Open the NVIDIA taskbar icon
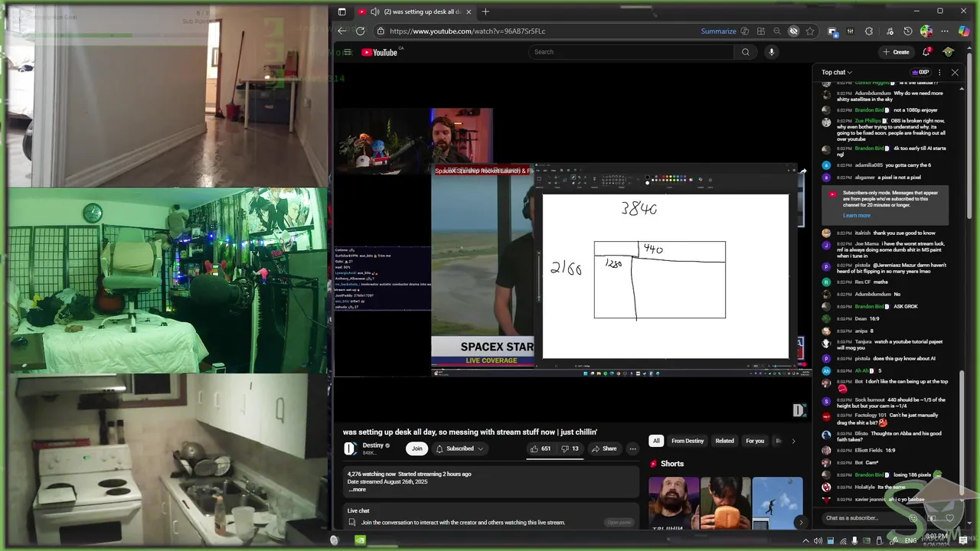The width and height of the screenshot is (980, 551). [361, 540]
